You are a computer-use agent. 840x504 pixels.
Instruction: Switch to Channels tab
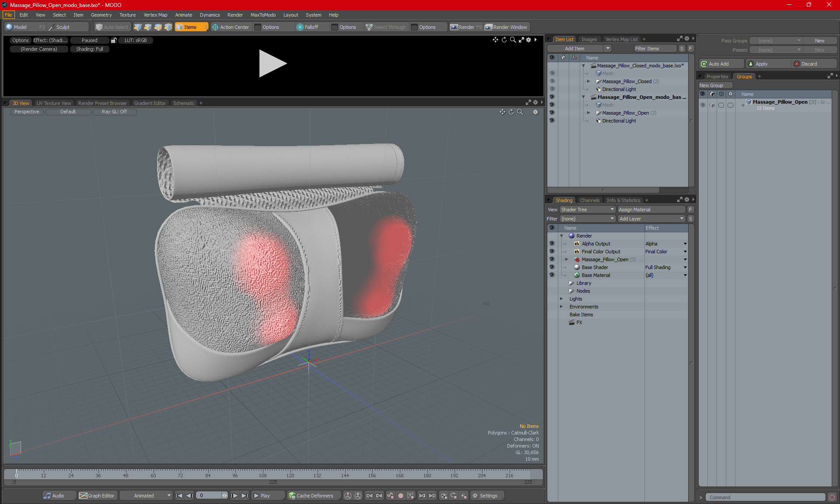pos(590,200)
